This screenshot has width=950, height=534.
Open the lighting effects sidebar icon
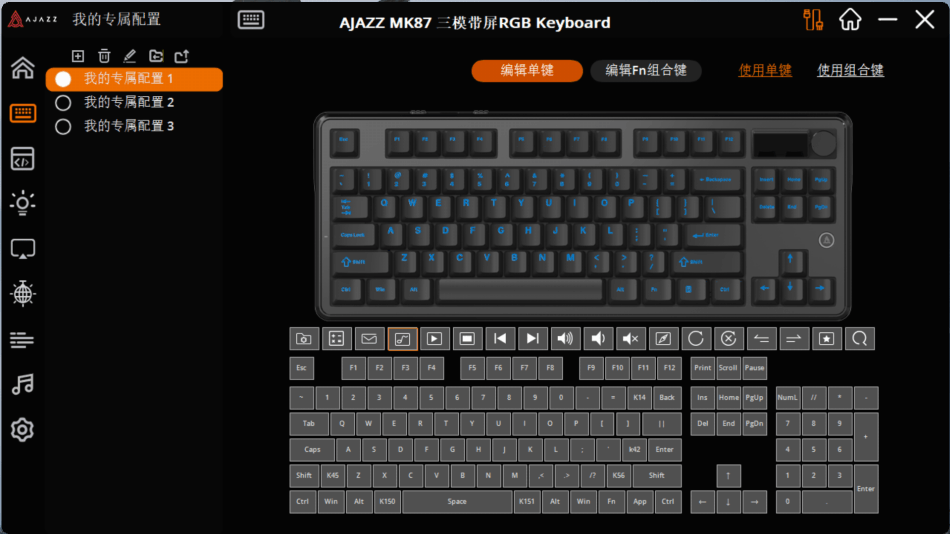coord(22,203)
